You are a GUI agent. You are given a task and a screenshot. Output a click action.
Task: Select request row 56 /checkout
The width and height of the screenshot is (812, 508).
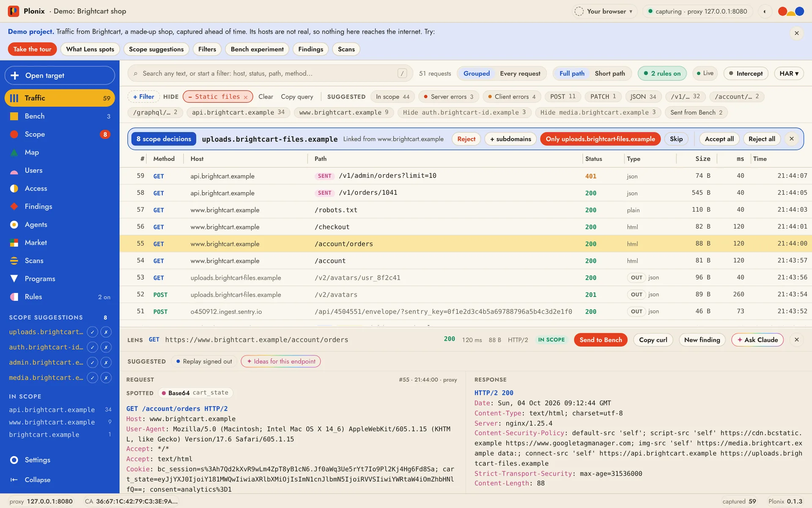tap(466, 227)
